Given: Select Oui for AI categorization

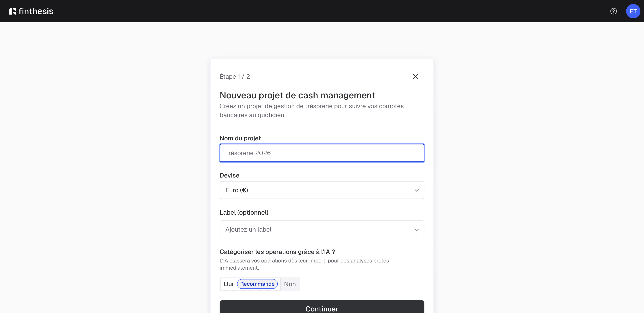Looking at the screenshot, I should [x=250, y=284].
